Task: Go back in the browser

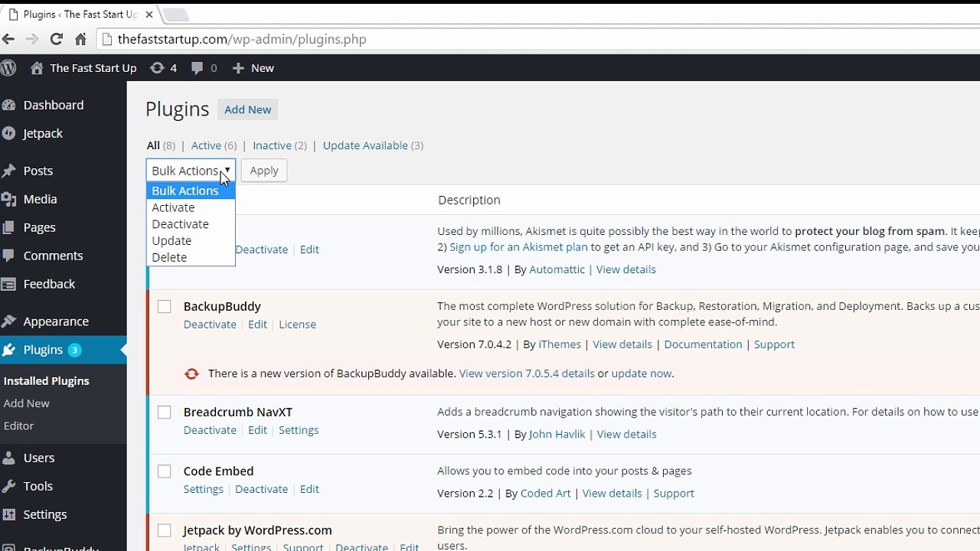Action: coord(8,39)
